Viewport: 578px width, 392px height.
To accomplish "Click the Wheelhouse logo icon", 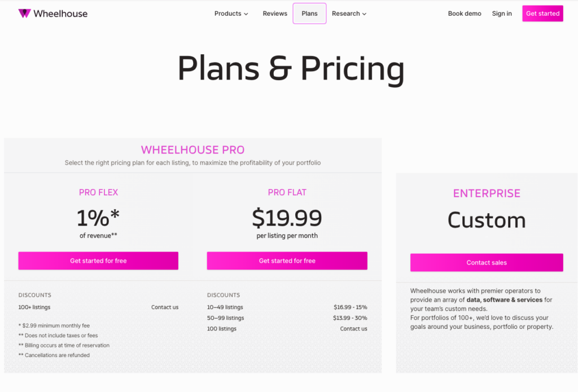I will point(24,14).
